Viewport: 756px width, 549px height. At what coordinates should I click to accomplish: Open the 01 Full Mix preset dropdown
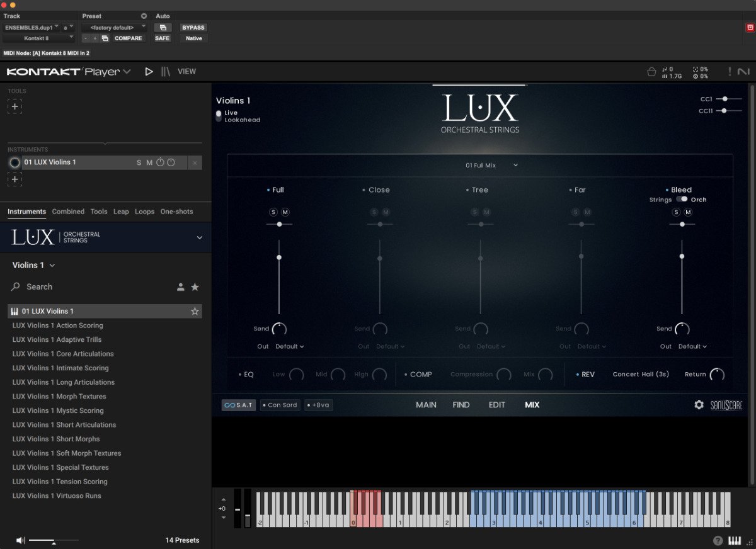click(x=492, y=164)
